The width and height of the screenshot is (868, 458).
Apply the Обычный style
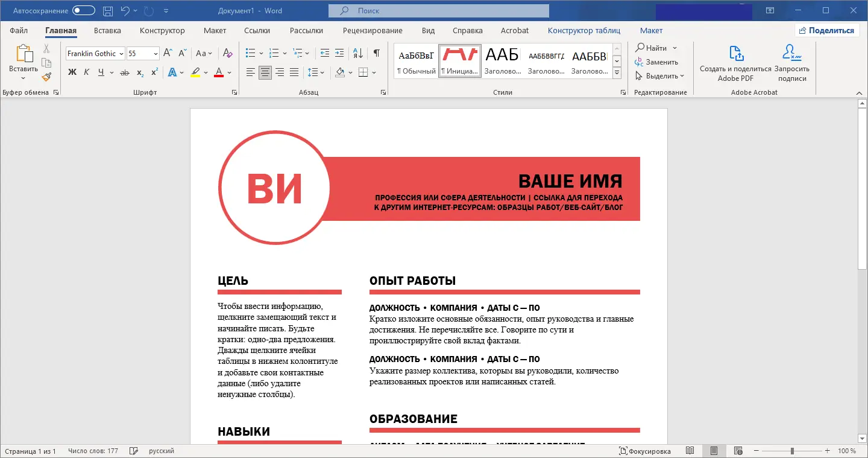pyautogui.click(x=416, y=61)
